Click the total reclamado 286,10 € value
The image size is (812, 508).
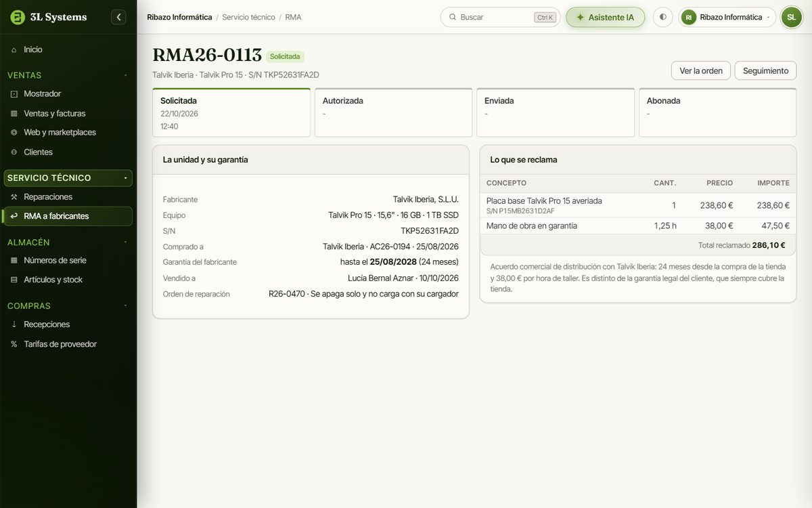coord(769,245)
